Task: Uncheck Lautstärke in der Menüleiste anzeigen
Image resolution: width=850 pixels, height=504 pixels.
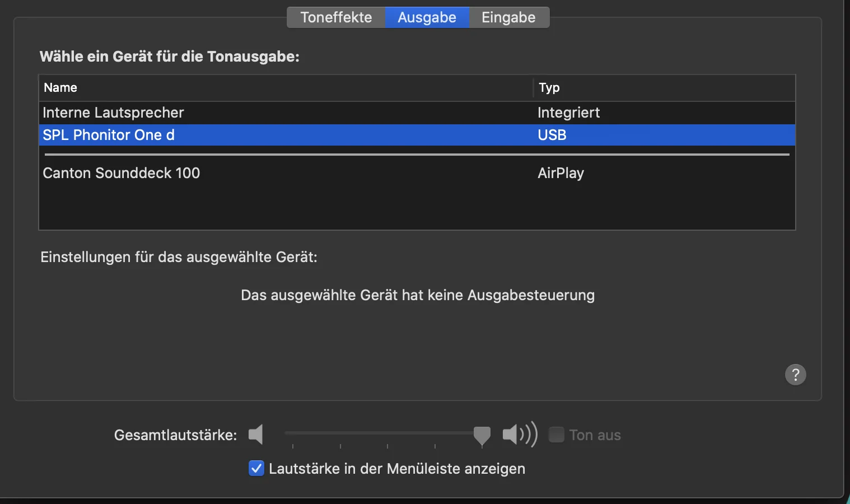Action: point(256,468)
